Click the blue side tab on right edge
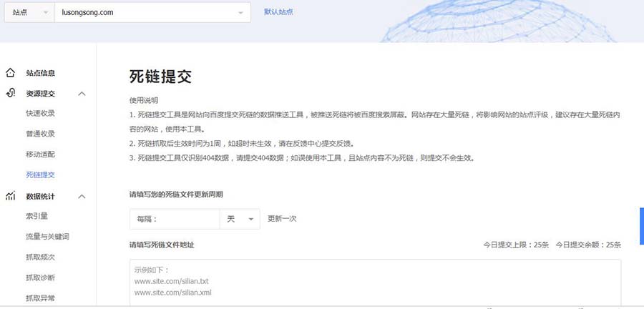 (642, 226)
